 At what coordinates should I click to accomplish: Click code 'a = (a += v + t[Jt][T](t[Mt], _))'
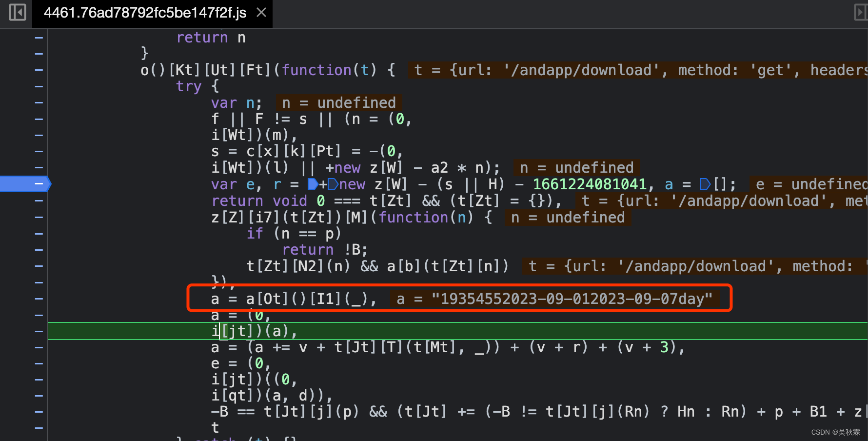pyautogui.click(x=355, y=347)
